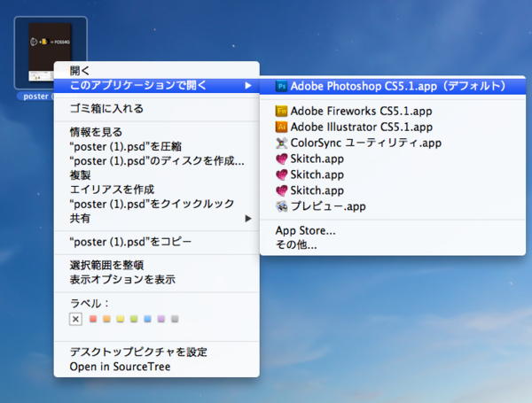This screenshot has width=532, height=403.
Task: Click the プレビュー.app preview icon
Action: tap(281, 206)
